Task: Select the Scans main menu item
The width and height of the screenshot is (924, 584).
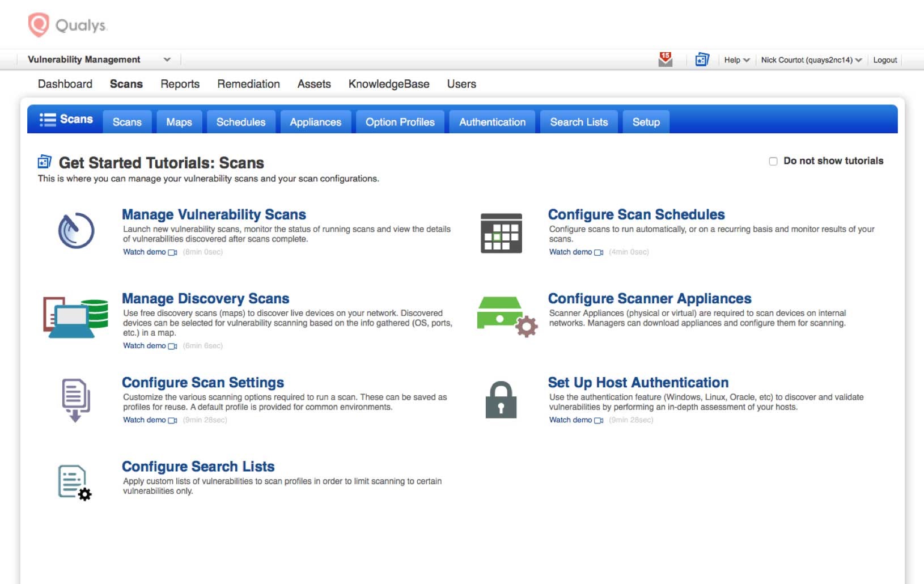Action: [126, 84]
